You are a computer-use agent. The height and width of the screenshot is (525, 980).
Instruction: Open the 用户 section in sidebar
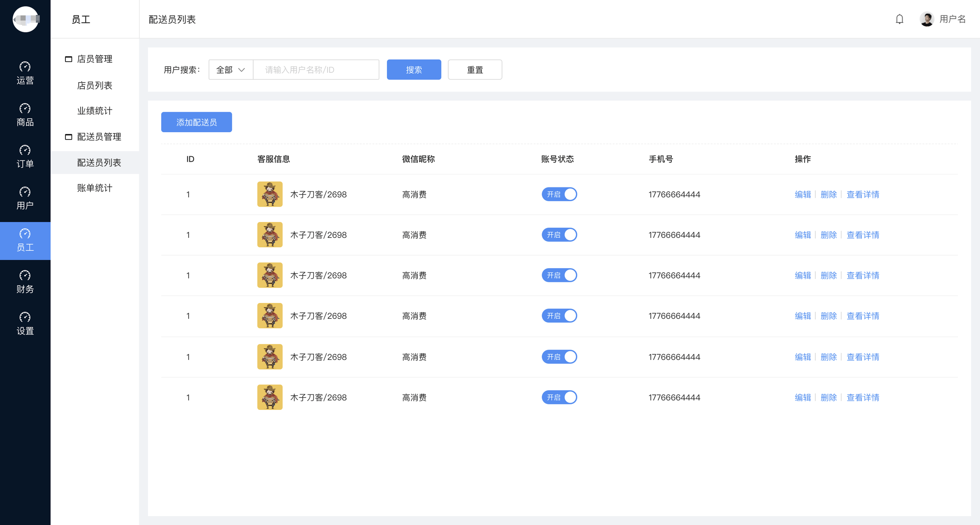25,199
